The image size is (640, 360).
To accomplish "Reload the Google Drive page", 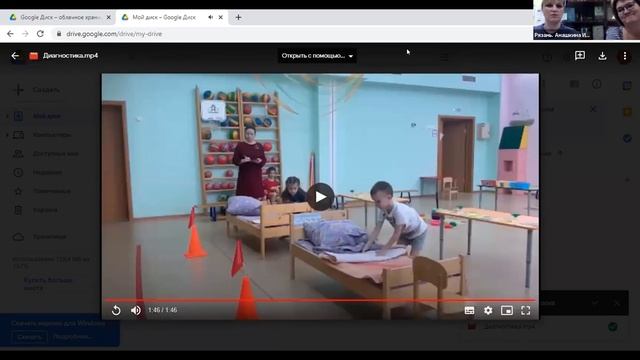I will point(40,34).
